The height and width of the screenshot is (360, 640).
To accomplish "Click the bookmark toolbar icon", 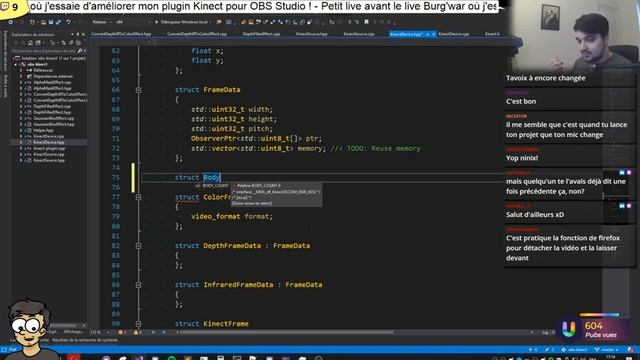I will coord(366,22).
